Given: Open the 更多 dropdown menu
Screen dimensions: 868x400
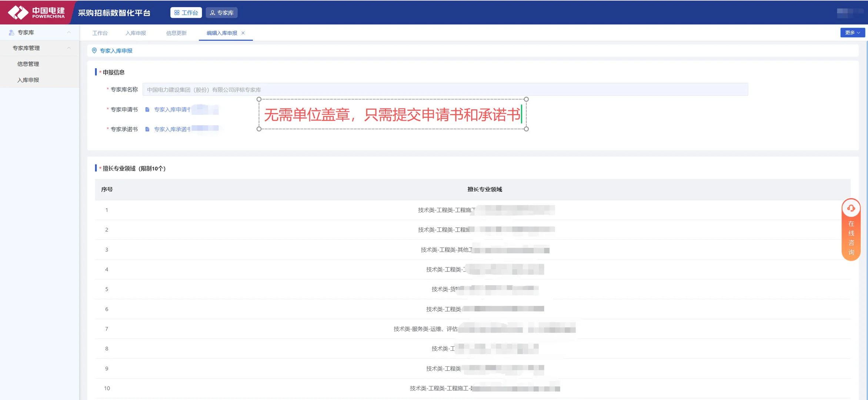Looking at the screenshot, I should [x=852, y=33].
